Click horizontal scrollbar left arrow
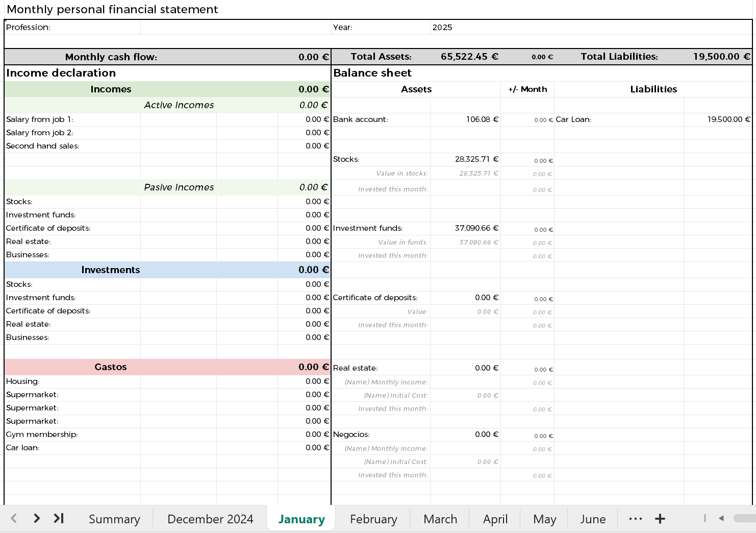The height and width of the screenshot is (533, 756). click(721, 519)
